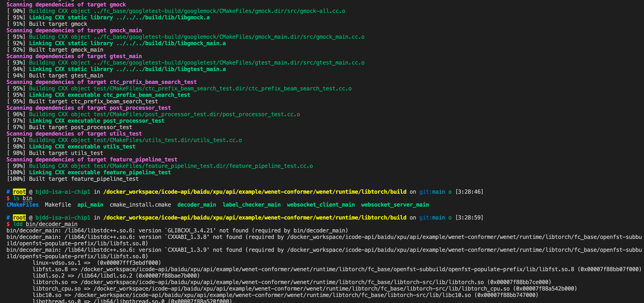Screen dimensions: 644x303
Task: Click websocket_server_main in directory listing
Action: [x=395, y=205]
